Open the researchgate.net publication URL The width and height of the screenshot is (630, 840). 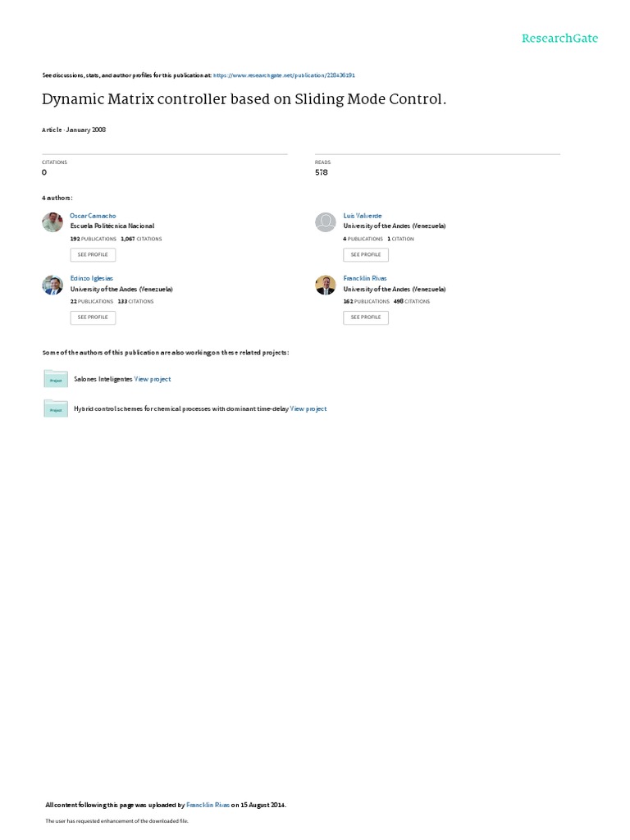284,75
